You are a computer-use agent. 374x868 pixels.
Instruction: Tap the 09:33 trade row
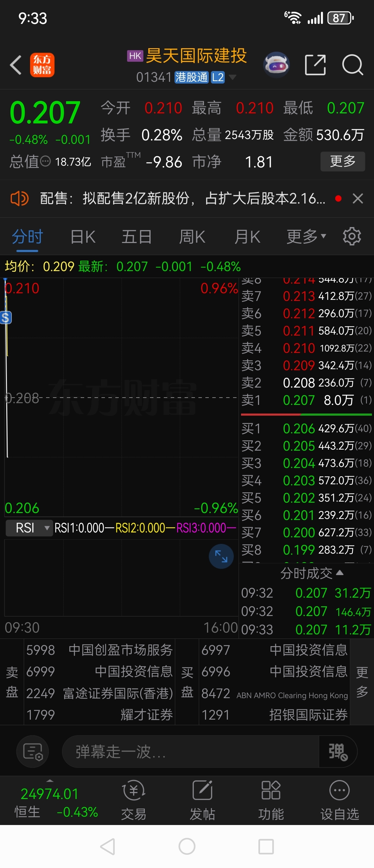pos(306,630)
